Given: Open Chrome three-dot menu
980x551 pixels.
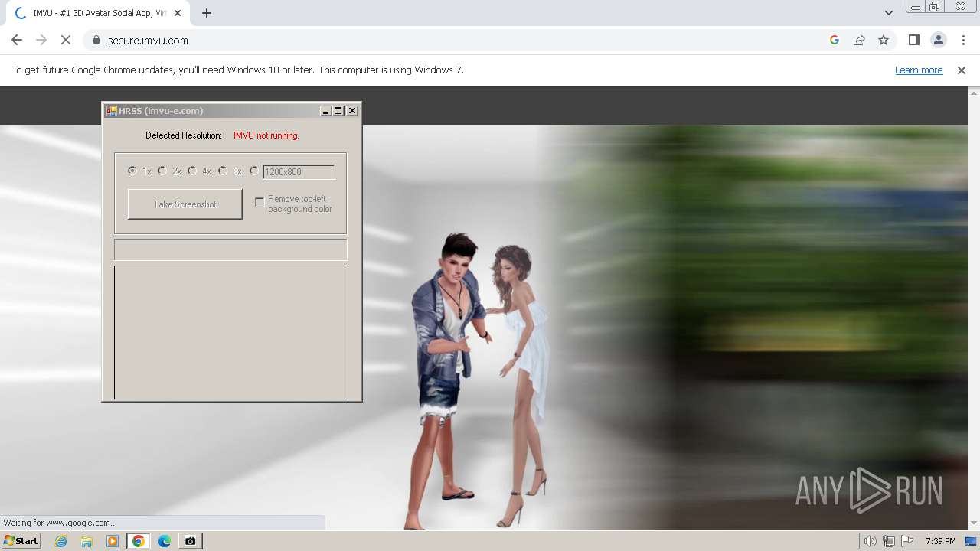Looking at the screenshot, I should tap(963, 40).
